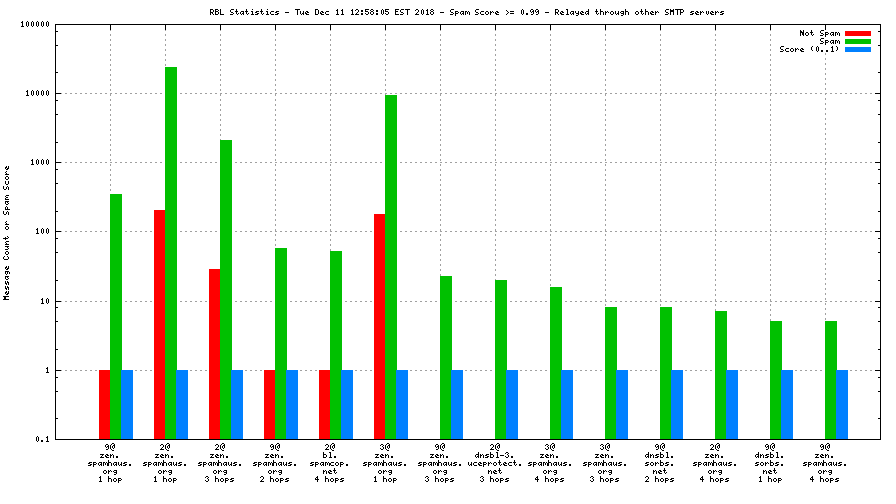Click the red Not Spam legend swatch

point(858,33)
